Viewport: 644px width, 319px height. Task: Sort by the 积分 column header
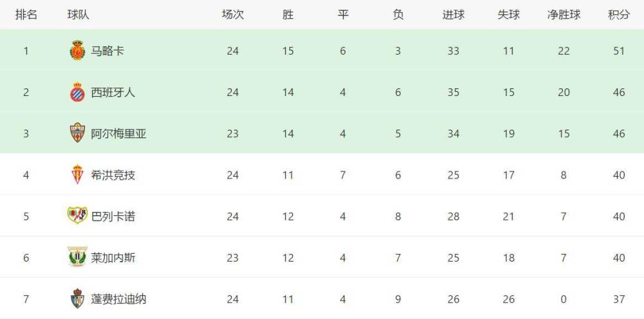point(618,15)
